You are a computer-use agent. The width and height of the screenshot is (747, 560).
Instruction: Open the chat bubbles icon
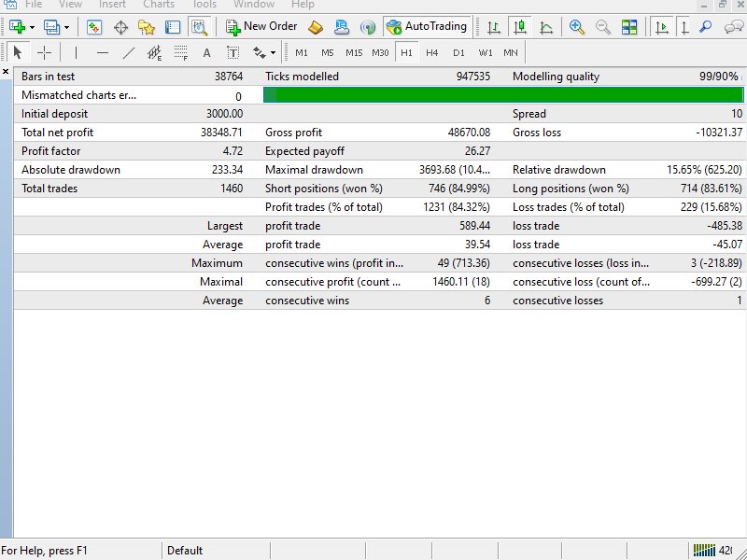(x=734, y=27)
